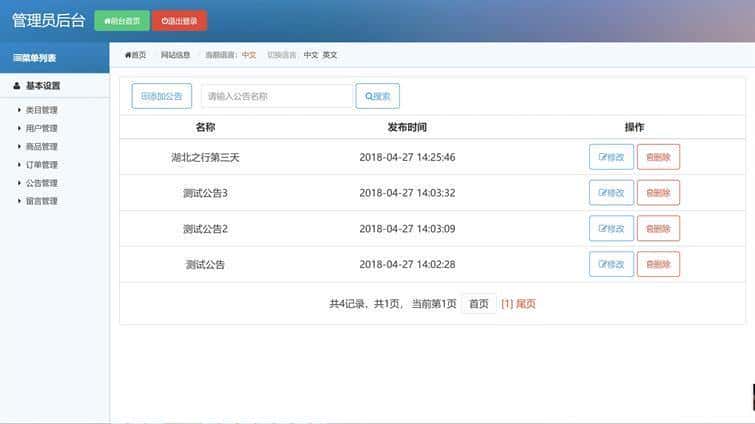Open 公告管理 in the sidebar

click(x=41, y=183)
